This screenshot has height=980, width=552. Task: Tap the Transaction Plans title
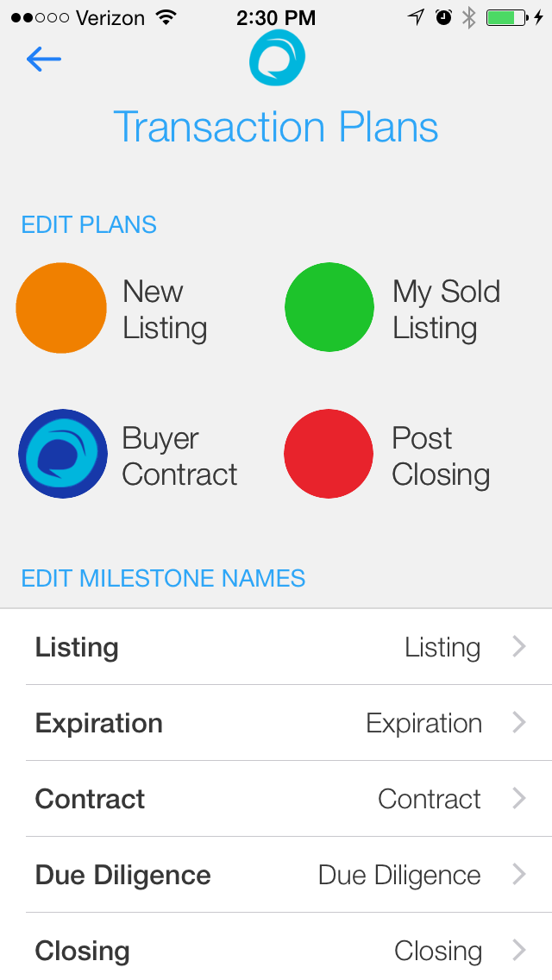pyautogui.click(x=276, y=127)
